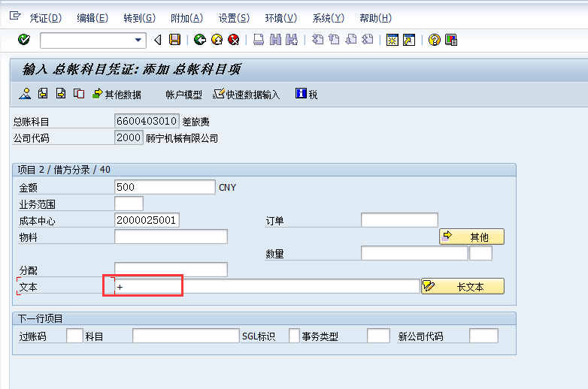Image resolution: width=588 pixels, height=389 pixels.
Task: Open the 帮助(H) menu
Action: (x=375, y=18)
